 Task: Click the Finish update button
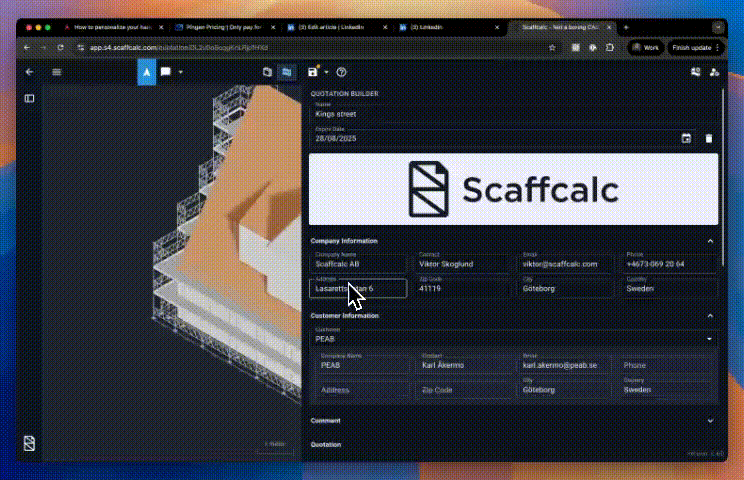692,47
